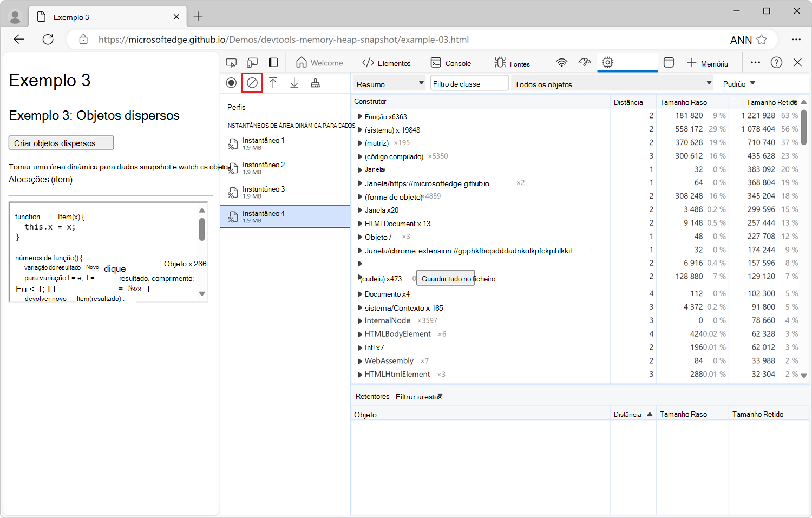Open the Performance gauge icon tab
812x518 pixels.
coord(585,63)
